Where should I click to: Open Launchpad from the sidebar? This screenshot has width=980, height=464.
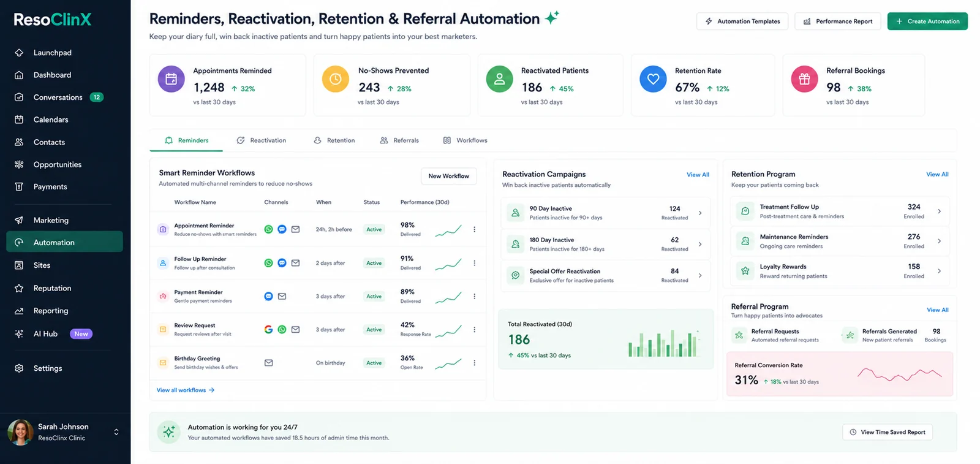(x=64, y=53)
